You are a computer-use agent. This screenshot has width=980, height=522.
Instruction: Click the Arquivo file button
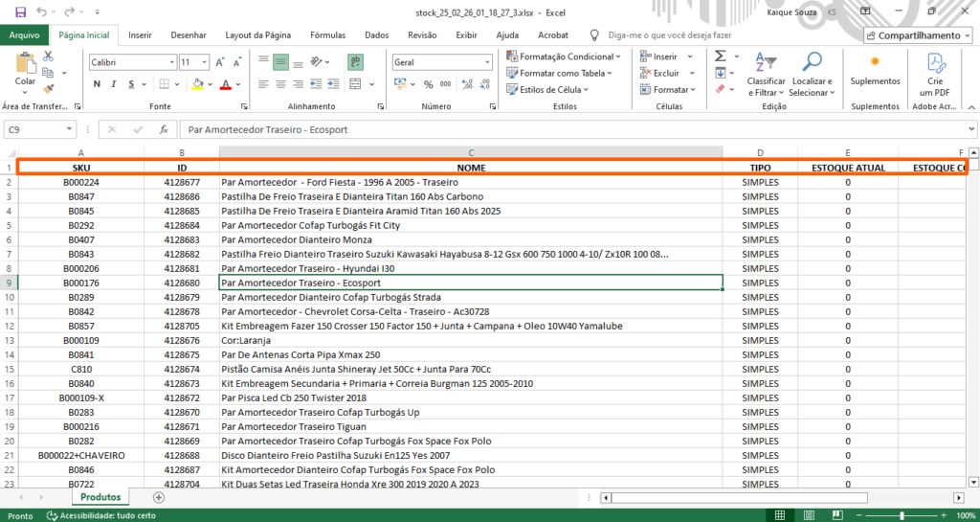click(24, 35)
